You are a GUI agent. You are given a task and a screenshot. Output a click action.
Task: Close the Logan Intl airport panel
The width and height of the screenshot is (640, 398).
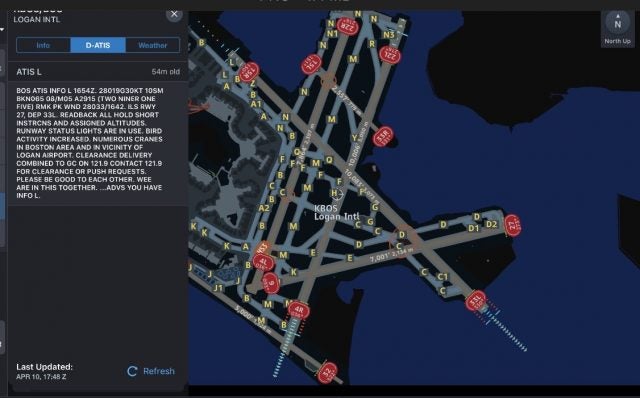pyautogui.click(x=174, y=14)
